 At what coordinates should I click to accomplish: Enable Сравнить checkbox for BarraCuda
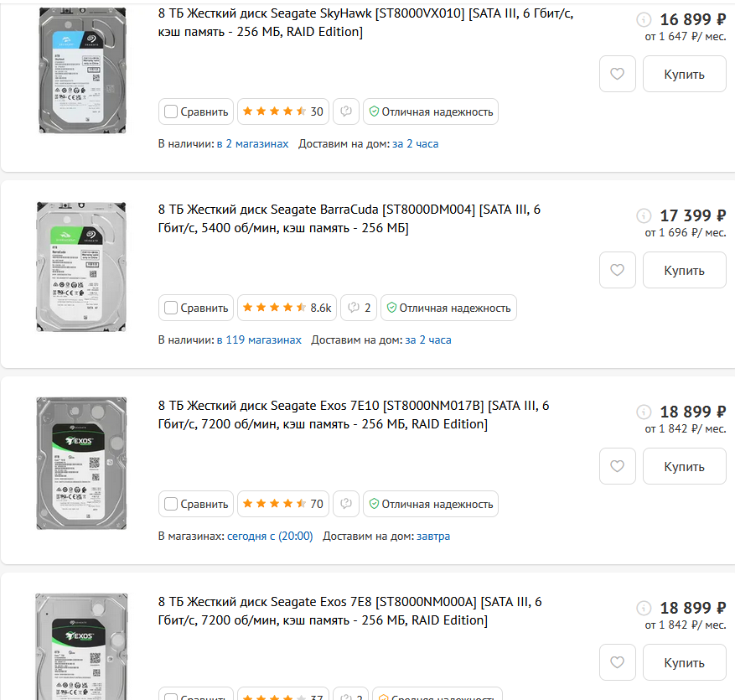point(171,308)
